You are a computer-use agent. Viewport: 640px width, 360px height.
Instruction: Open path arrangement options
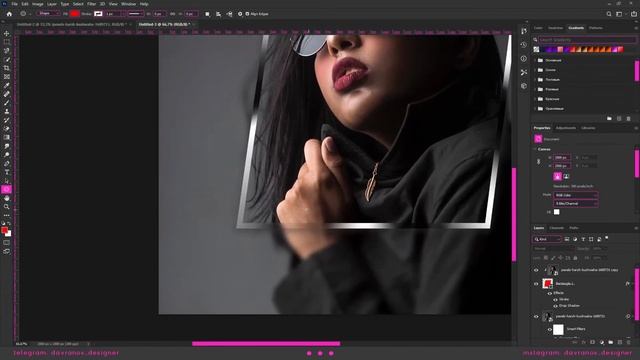pos(229,14)
